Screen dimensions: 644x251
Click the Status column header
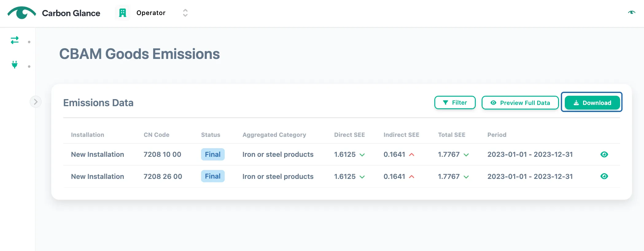tap(211, 135)
